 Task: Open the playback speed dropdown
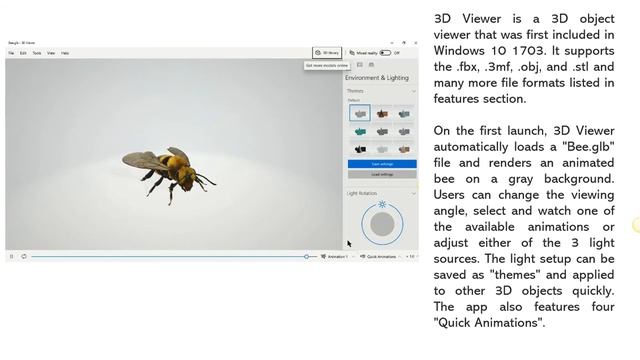coord(411,256)
